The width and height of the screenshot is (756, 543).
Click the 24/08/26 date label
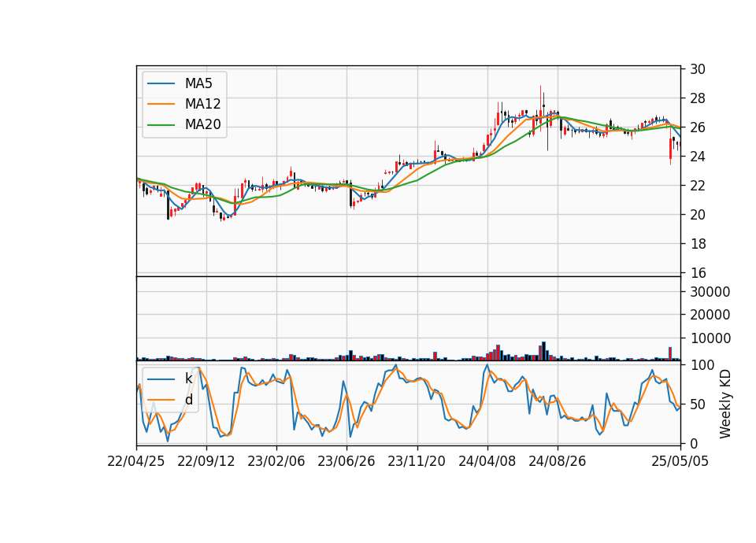pyautogui.click(x=558, y=461)
